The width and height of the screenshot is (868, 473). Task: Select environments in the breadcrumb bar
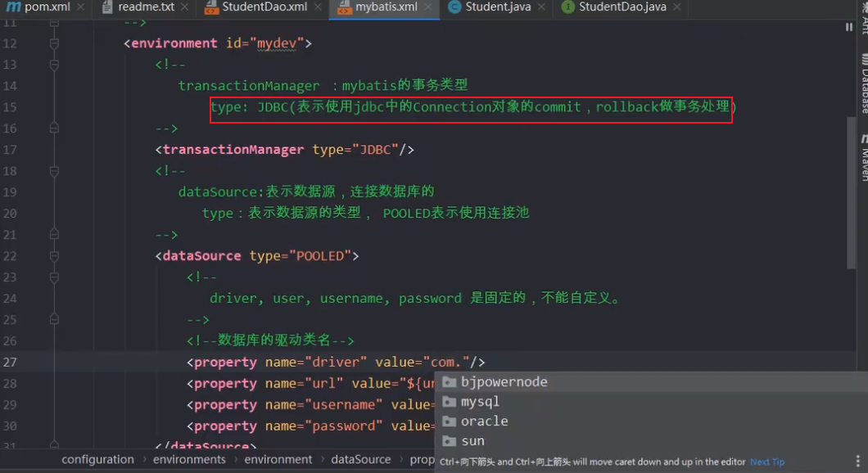(x=189, y=460)
